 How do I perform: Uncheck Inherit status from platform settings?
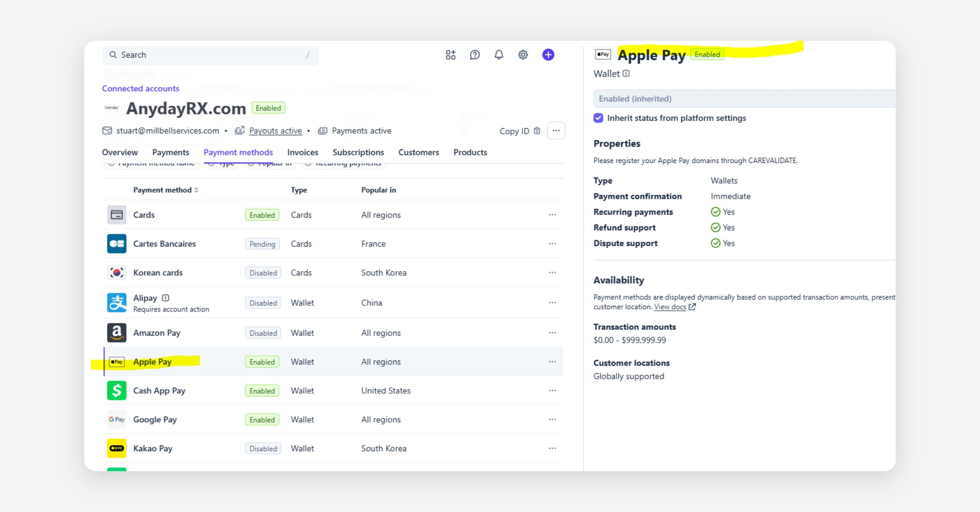(x=598, y=118)
